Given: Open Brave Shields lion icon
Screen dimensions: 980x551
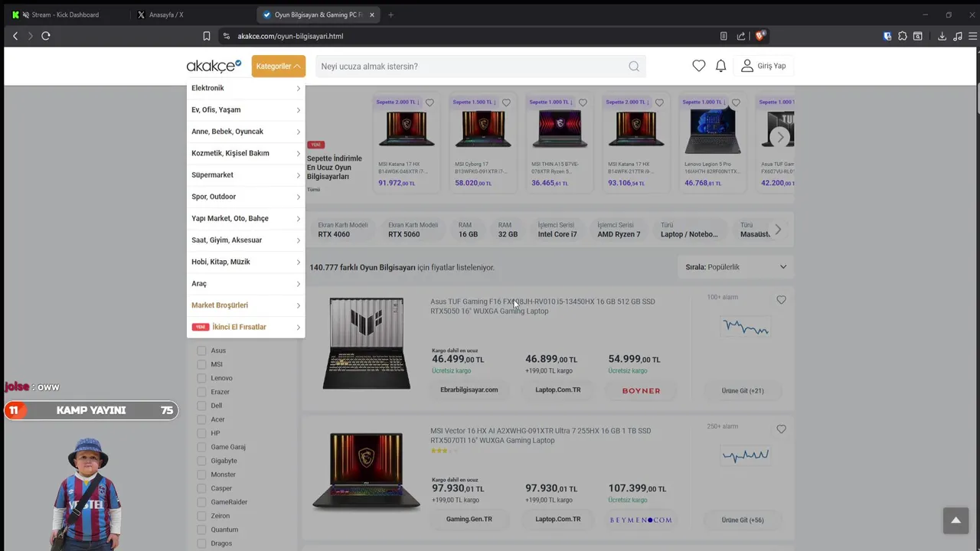Looking at the screenshot, I should (760, 36).
